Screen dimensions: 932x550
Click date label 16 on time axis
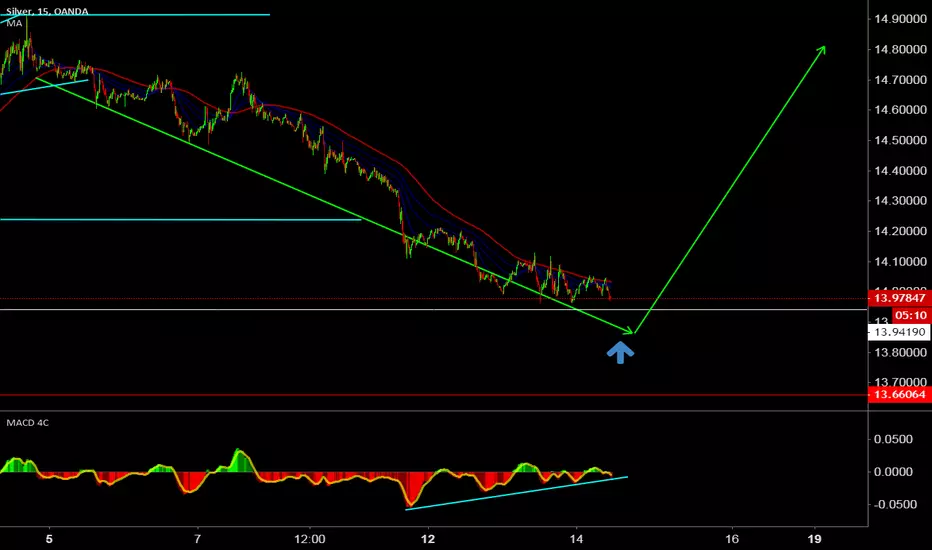tap(732, 539)
